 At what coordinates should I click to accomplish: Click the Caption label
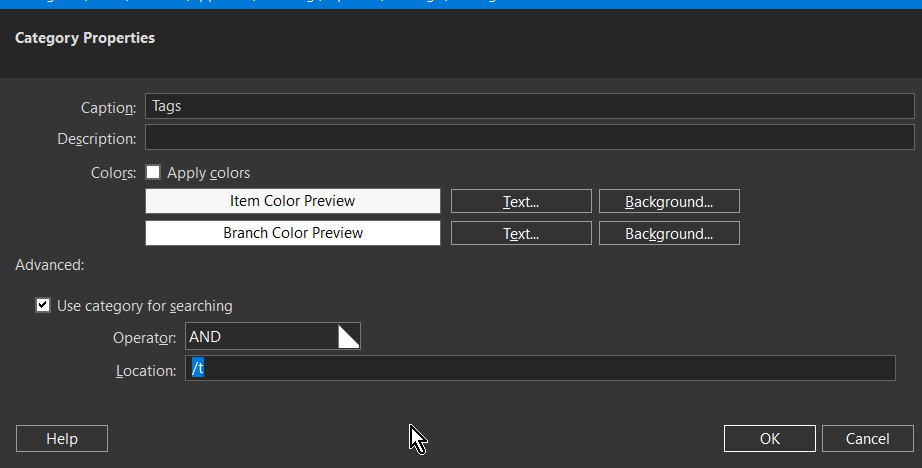click(108, 107)
